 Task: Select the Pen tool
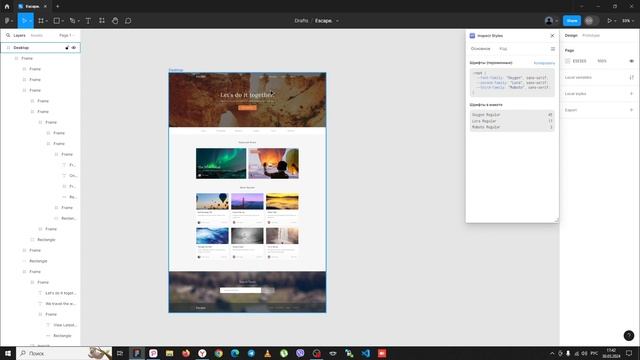[x=72, y=20]
